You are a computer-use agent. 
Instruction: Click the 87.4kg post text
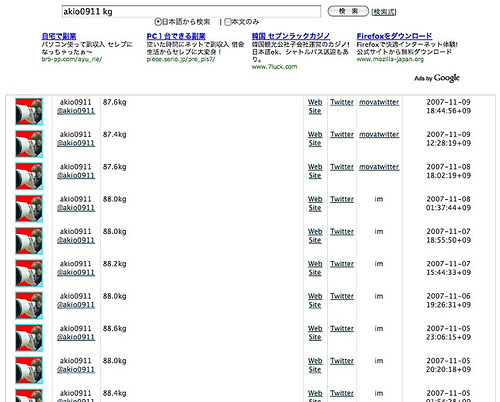(x=115, y=135)
